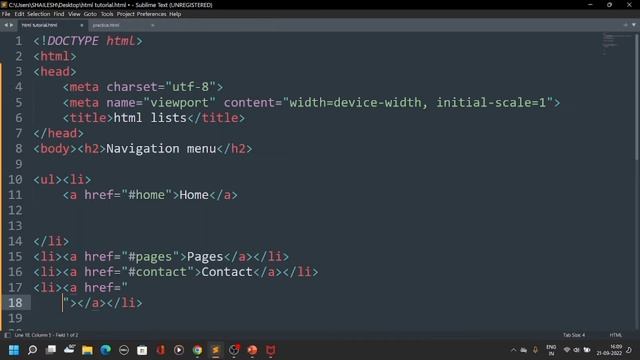Click the 'Navigation menu' heading text
Screen dimensions: 640x360
click(161, 149)
